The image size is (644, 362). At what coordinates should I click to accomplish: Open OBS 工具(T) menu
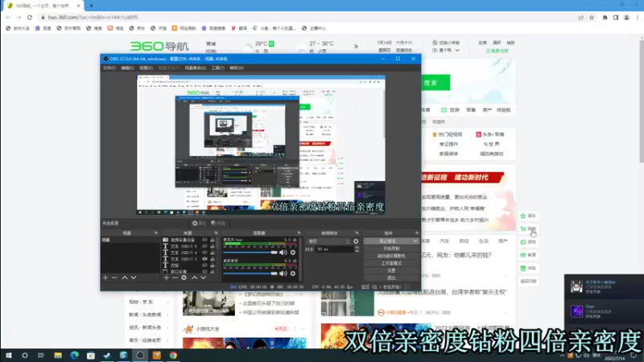coord(217,68)
